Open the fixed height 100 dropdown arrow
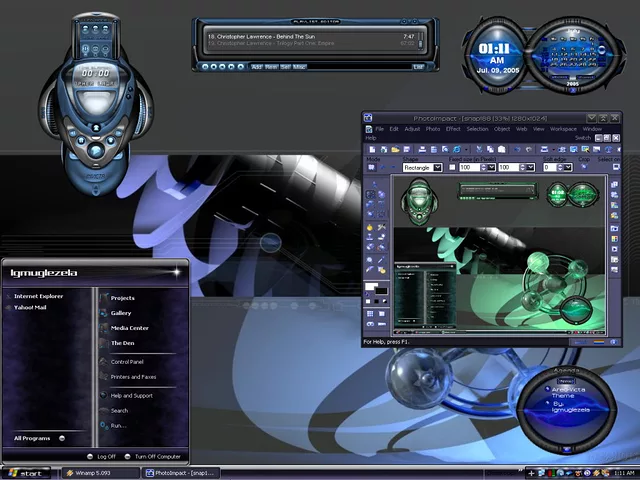Viewport: 640px width, 480px height. [x=530, y=167]
